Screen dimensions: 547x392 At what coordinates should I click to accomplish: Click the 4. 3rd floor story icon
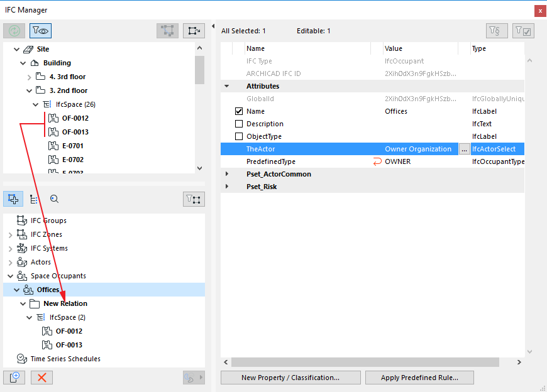point(40,76)
